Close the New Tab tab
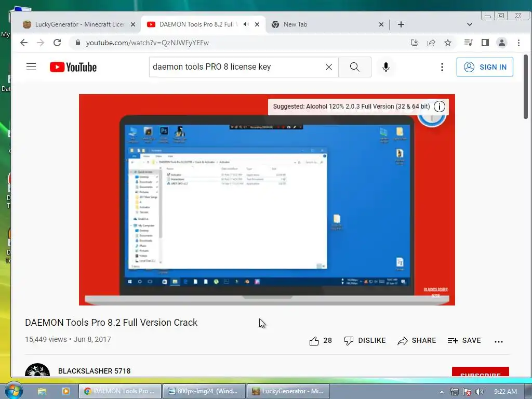 point(381,24)
